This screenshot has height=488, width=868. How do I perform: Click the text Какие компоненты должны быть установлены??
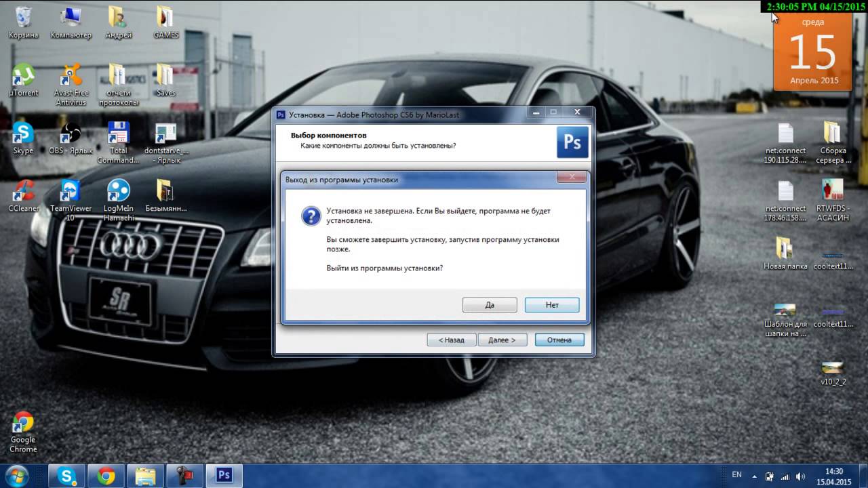coord(378,146)
